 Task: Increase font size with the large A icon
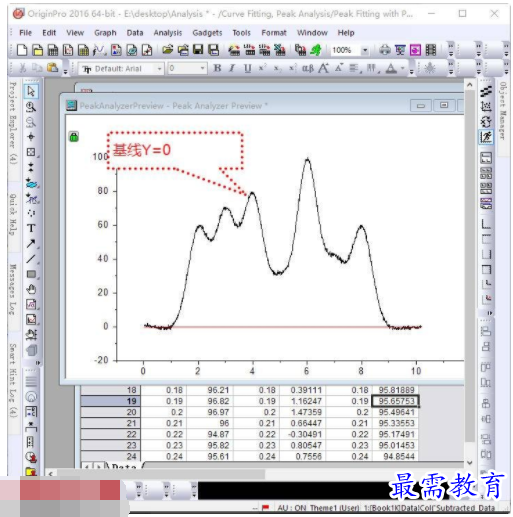(323, 68)
